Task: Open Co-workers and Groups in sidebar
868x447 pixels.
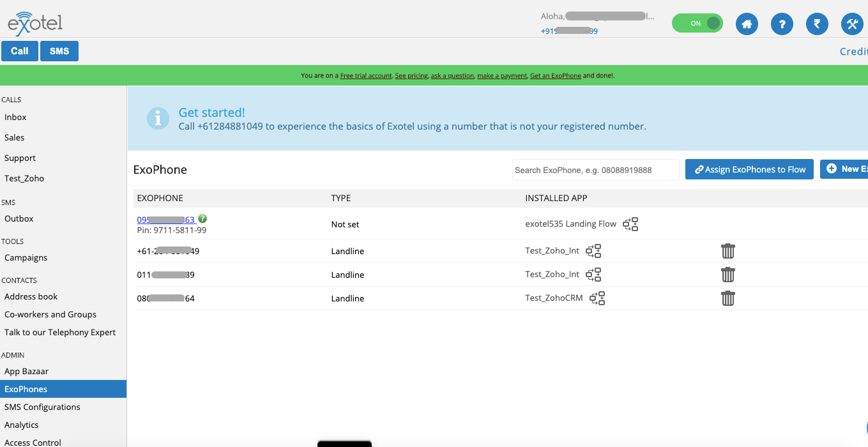Action: click(50, 314)
